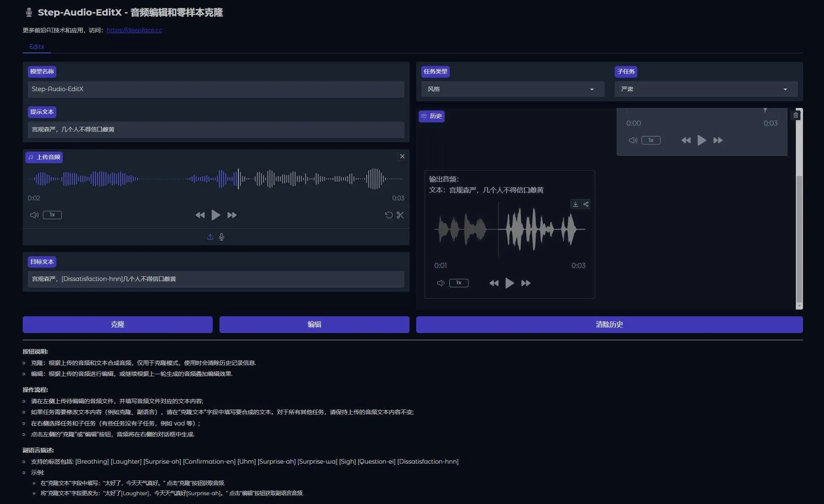Select the microphone recording icon
Viewport: 824px width, 504px height.
pyautogui.click(x=222, y=236)
